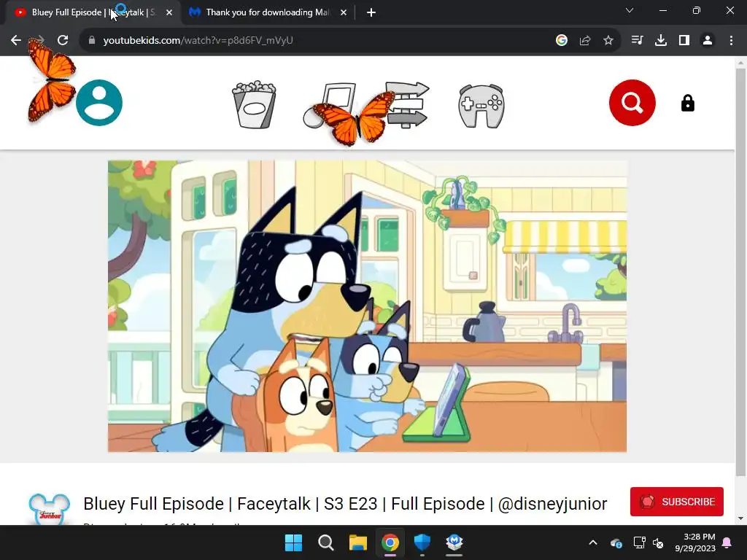Viewport: 747px width, 560px height.
Task: Click the page vertical scrollbar
Action: click(740, 271)
